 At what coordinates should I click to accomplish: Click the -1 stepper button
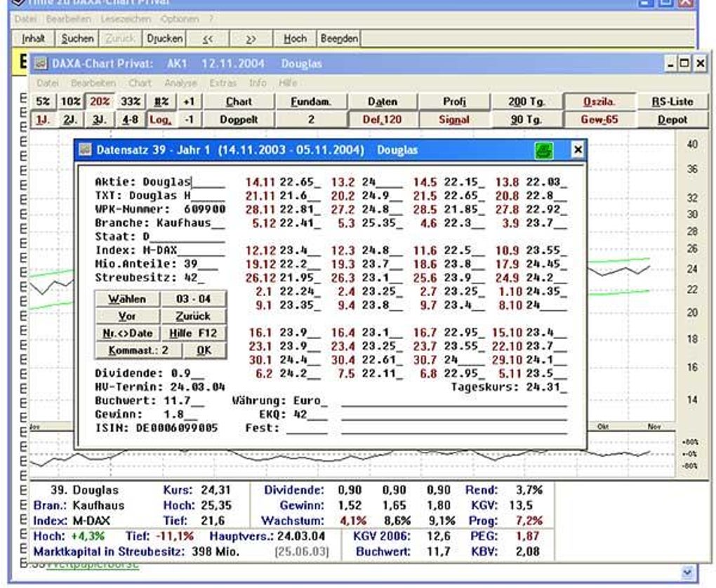(x=189, y=119)
